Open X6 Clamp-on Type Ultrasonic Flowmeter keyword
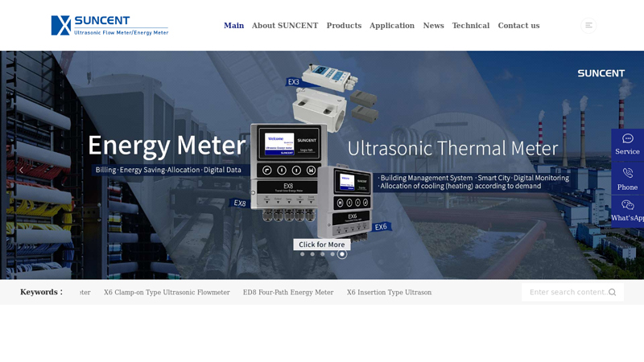Image resolution: width=644 pixels, height=362 pixels. coord(167,292)
